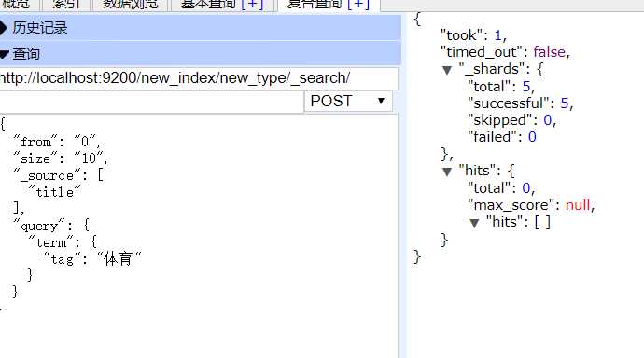
Task: Click the "size": "10" line in query
Action: coord(61,158)
